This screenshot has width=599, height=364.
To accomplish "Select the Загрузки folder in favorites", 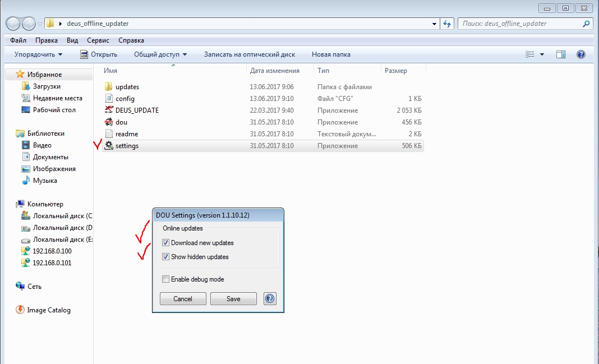I will tap(47, 86).
